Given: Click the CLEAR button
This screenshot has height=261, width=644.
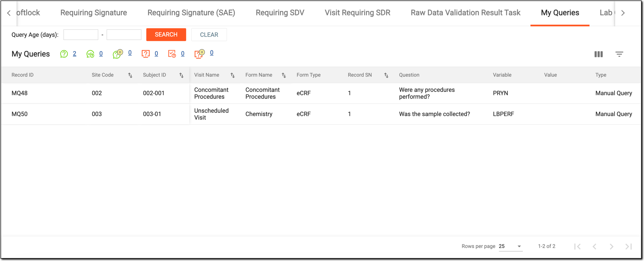Looking at the screenshot, I should click(209, 35).
